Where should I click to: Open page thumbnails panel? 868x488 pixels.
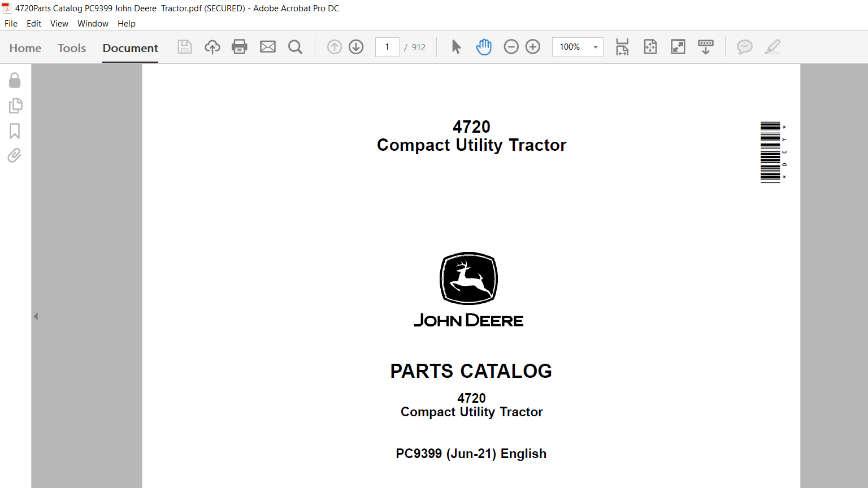point(15,106)
